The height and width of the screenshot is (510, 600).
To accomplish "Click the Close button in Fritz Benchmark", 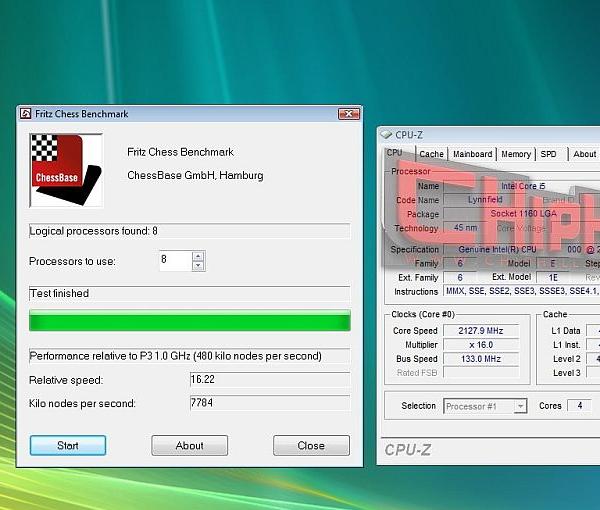I will pyautogui.click(x=311, y=445).
